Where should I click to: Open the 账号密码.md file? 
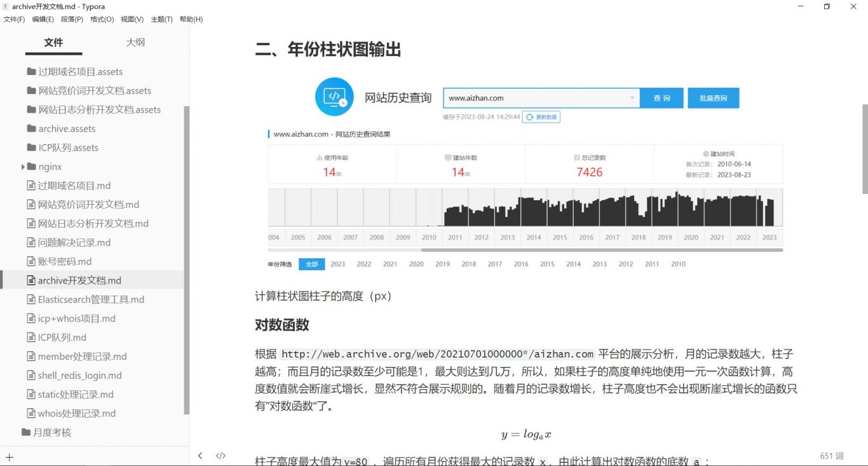click(64, 261)
